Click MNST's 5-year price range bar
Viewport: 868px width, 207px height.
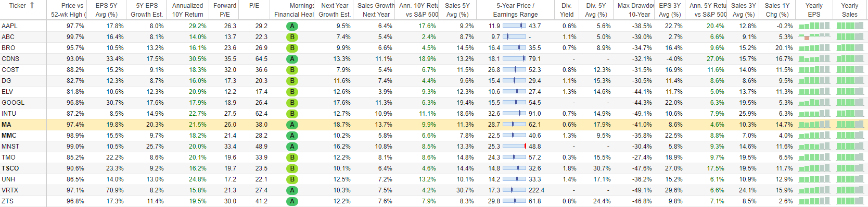point(515,147)
